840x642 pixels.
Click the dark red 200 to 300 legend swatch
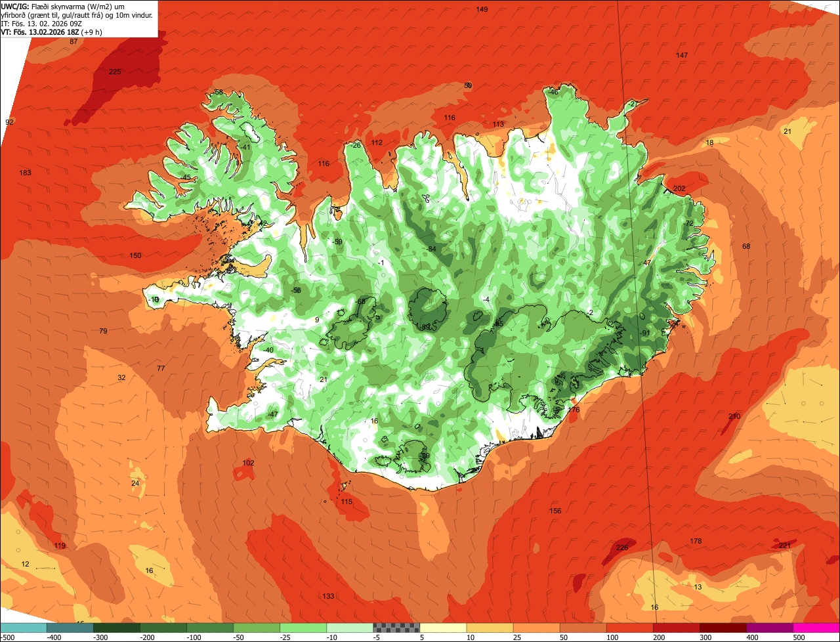(x=677, y=628)
